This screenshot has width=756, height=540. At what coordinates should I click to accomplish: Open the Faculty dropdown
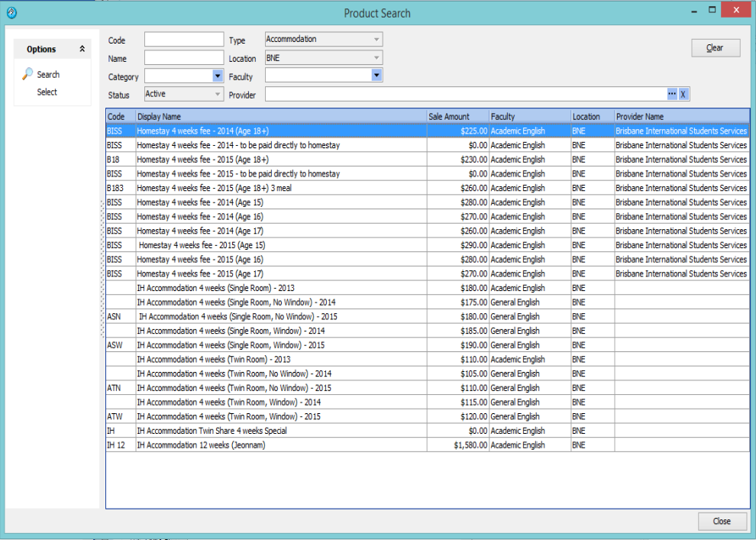pos(376,75)
